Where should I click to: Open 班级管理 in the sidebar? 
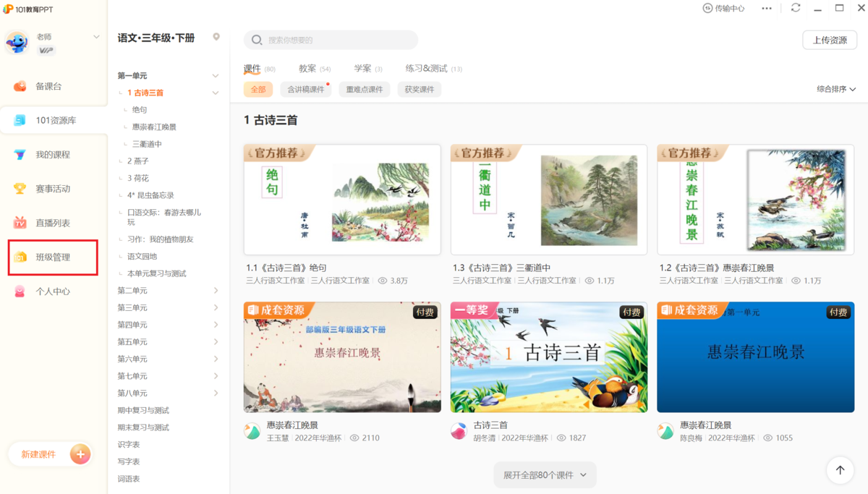pyautogui.click(x=53, y=257)
